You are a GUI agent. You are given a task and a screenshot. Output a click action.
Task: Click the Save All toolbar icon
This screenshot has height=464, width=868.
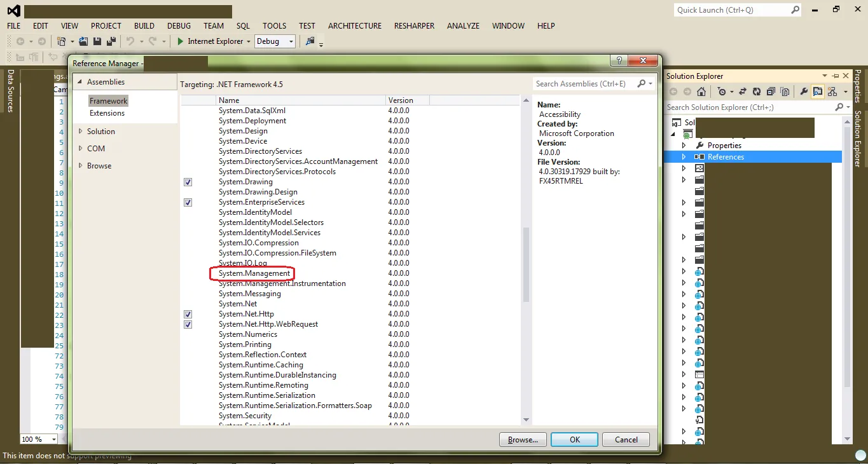click(x=111, y=41)
